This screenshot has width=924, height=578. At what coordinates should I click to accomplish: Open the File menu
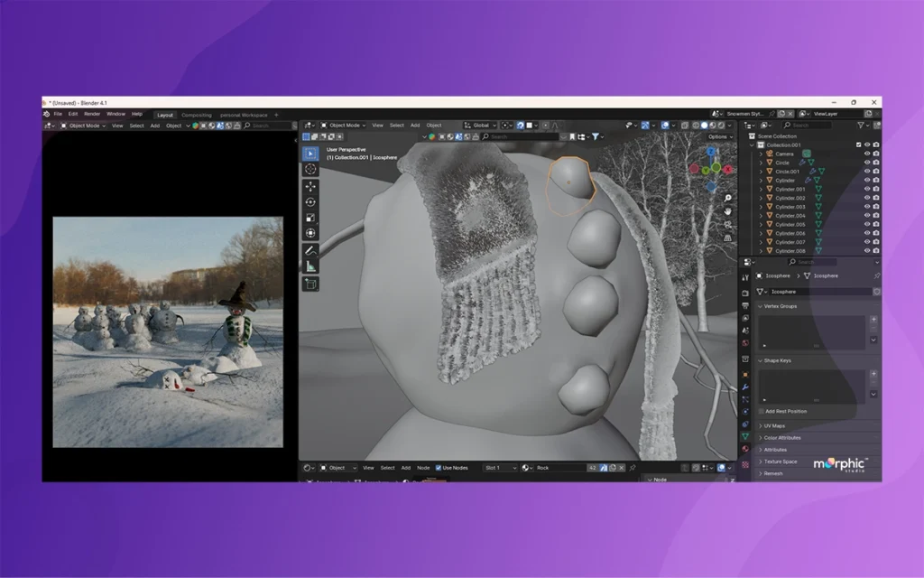[58, 114]
